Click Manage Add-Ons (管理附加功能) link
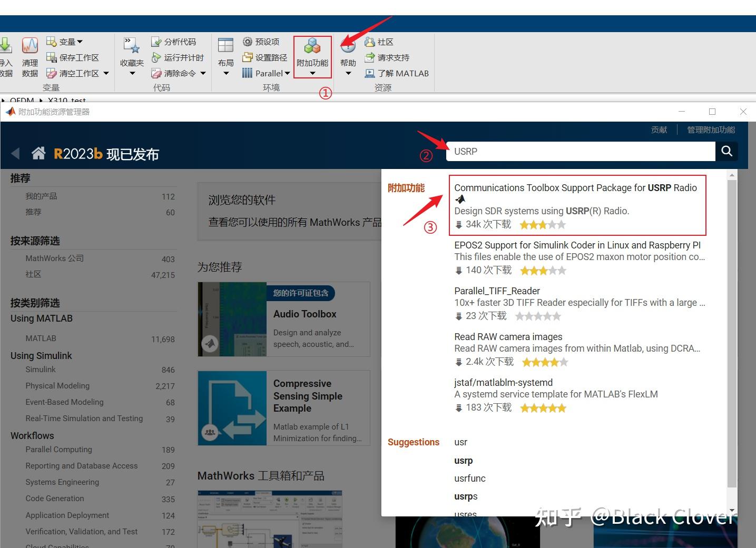 pyautogui.click(x=711, y=129)
